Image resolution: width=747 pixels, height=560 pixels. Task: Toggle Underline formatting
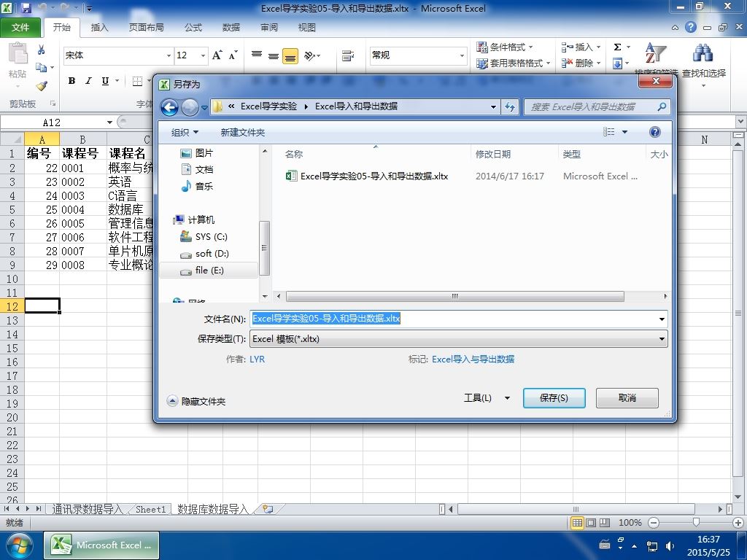pos(105,81)
